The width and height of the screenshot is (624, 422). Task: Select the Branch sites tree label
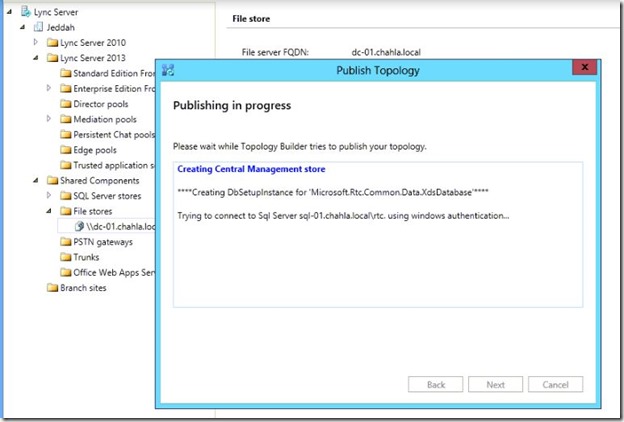tap(83, 288)
